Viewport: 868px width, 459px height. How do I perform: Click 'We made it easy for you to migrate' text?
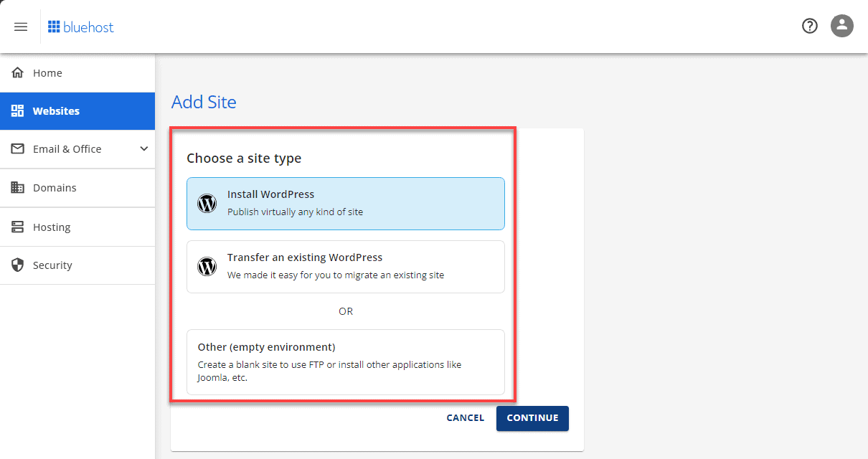(336, 275)
